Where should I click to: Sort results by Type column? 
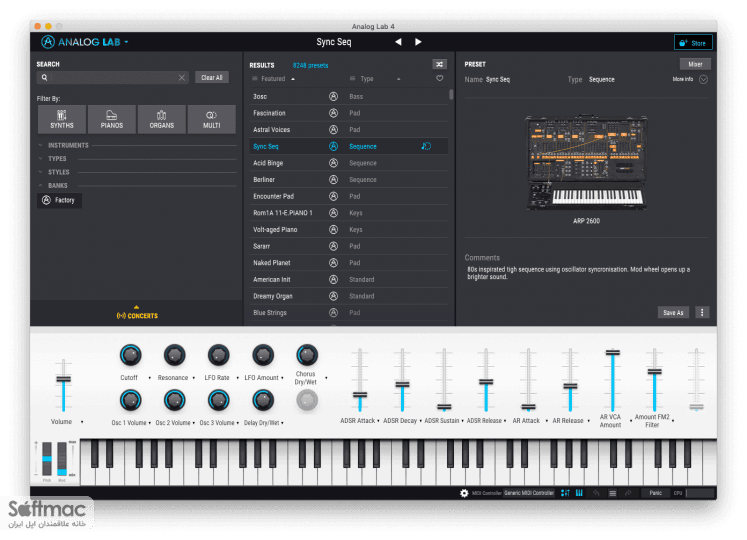click(367, 79)
